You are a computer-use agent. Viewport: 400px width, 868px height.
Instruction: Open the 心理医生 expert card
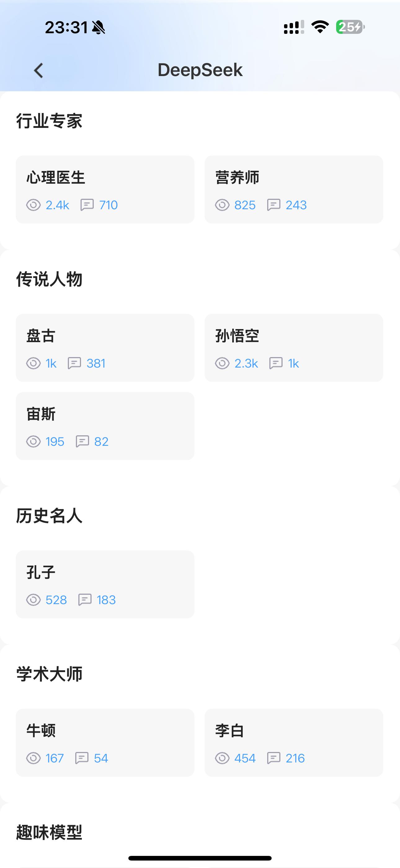105,189
